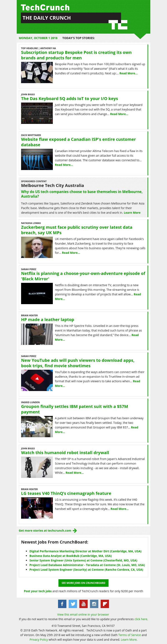This screenshot has width=167, height=644.
Task: Open Groupon IBM patent suit headline
Action: (x=75, y=409)
